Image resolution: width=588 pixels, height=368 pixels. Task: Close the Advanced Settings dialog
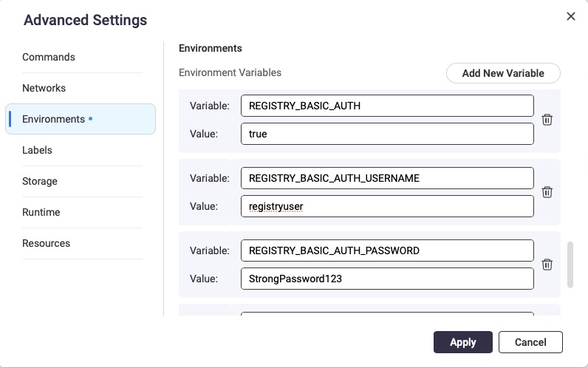(570, 16)
